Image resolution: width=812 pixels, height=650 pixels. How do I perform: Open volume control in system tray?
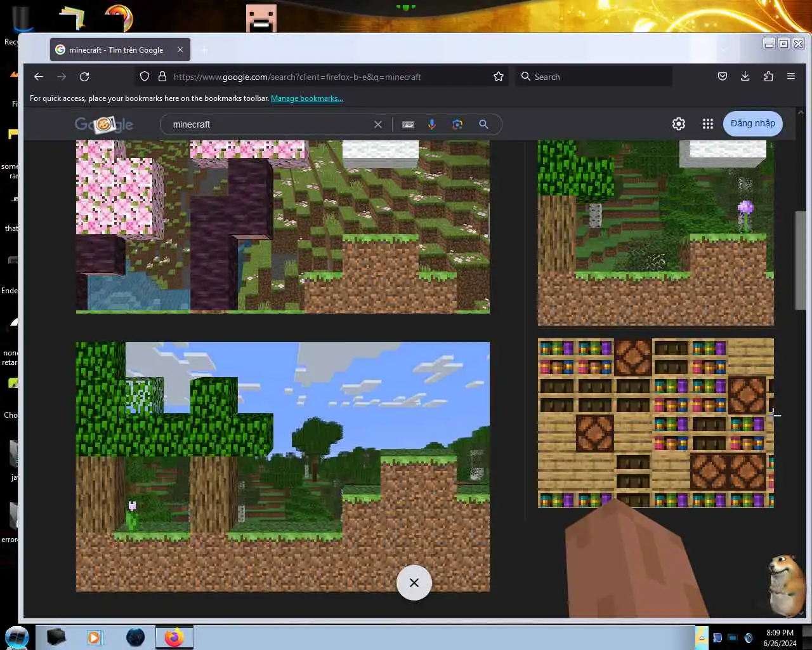749,638
